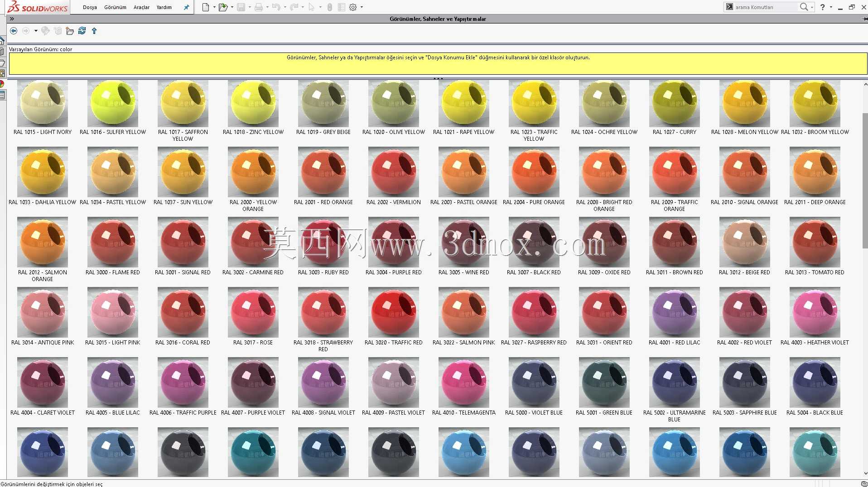Click the vertical scrollbar thumb
Screen dimensions: 868x487
point(865,180)
